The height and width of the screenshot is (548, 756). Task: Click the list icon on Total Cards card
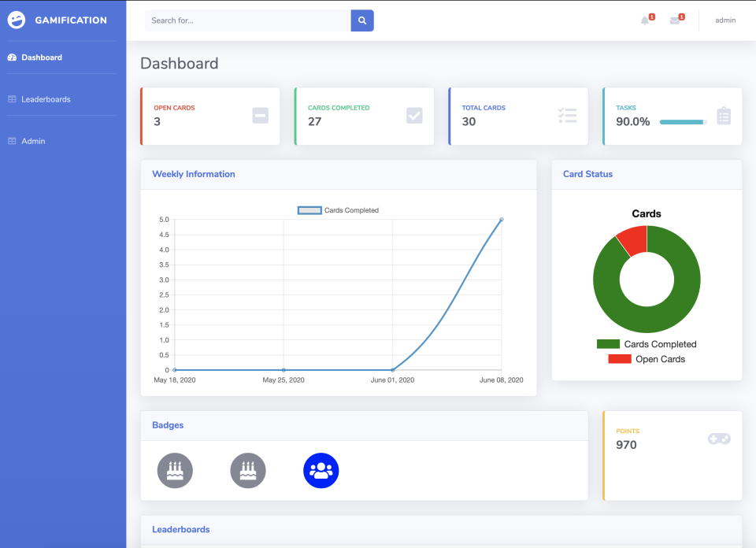pyautogui.click(x=567, y=115)
